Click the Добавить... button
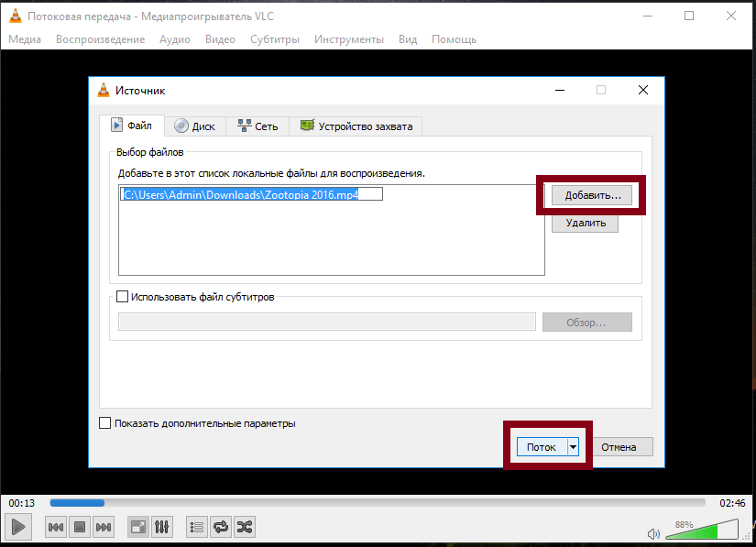756x547 pixels. 592,195
